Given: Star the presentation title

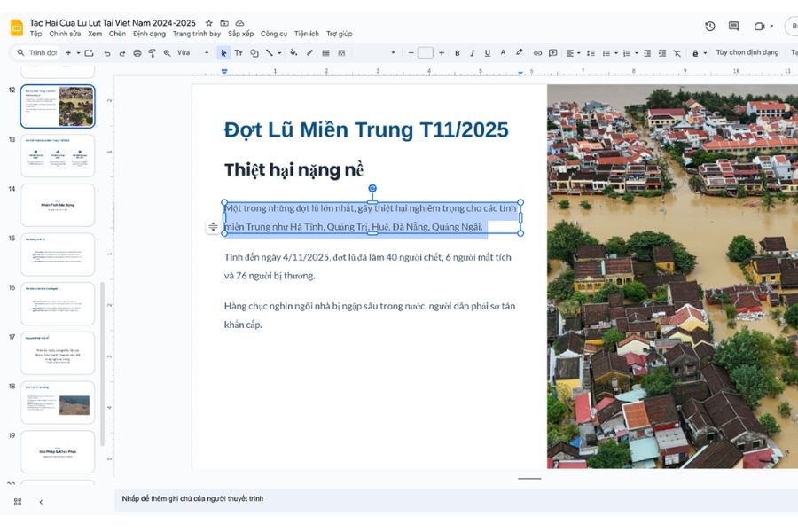Looking at the screenshot, I should (208, 23).
